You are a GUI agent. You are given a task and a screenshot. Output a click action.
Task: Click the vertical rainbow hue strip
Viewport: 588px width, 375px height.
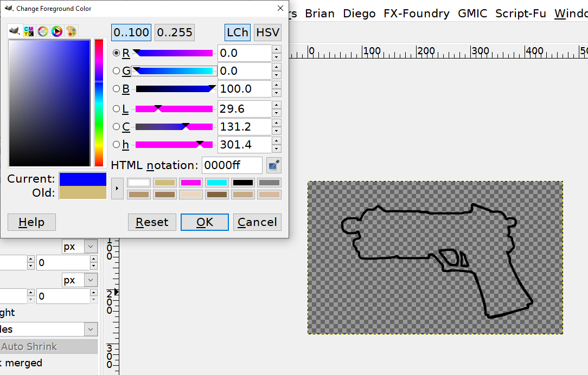pyautogui.click(x=99, y=103)
